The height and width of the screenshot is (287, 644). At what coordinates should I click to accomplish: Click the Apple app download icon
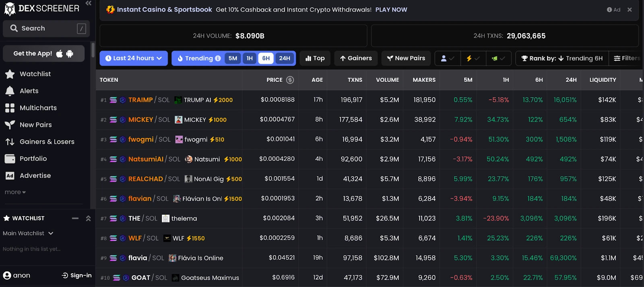click(60, 54)
